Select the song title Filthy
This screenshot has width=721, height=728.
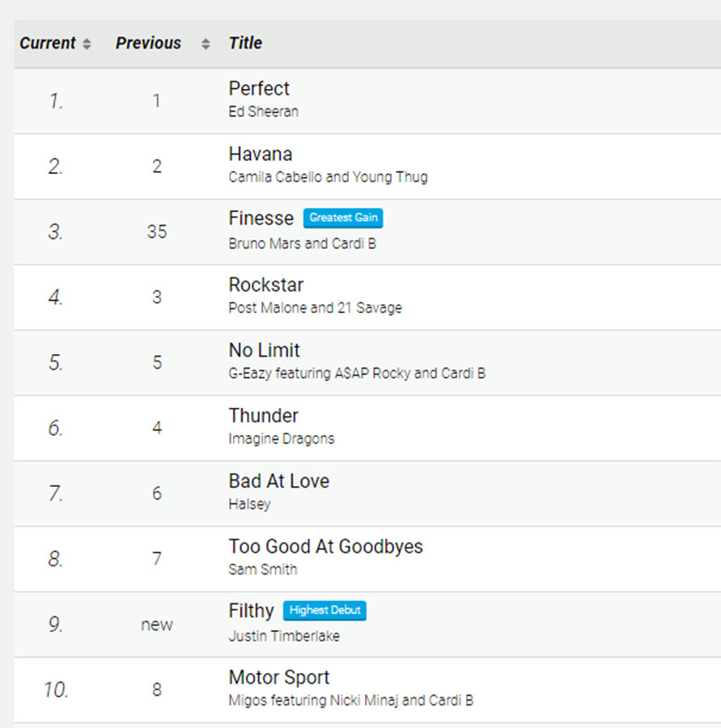[251, 611]
